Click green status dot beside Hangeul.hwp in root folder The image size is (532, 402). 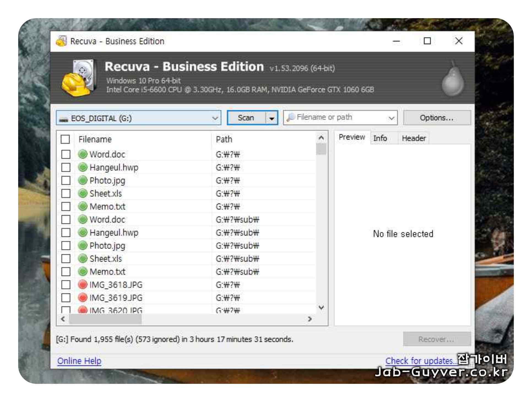coord(83,167)
